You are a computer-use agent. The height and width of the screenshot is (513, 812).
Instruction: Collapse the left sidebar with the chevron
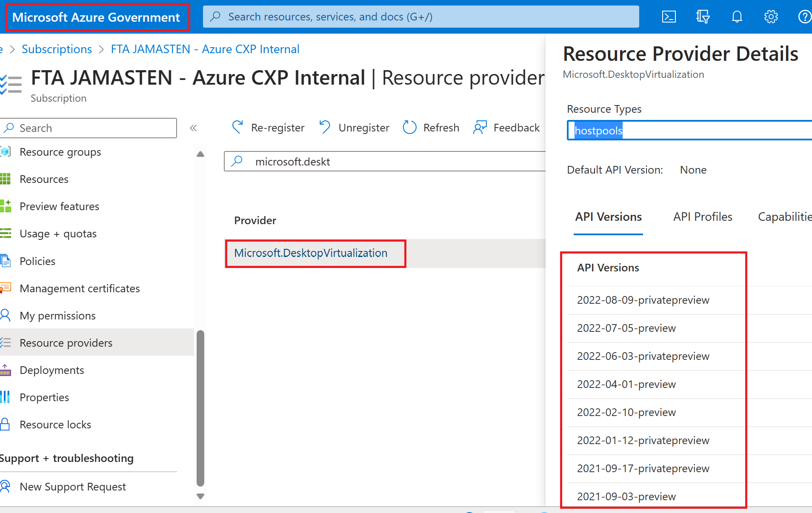coord(194,128)
